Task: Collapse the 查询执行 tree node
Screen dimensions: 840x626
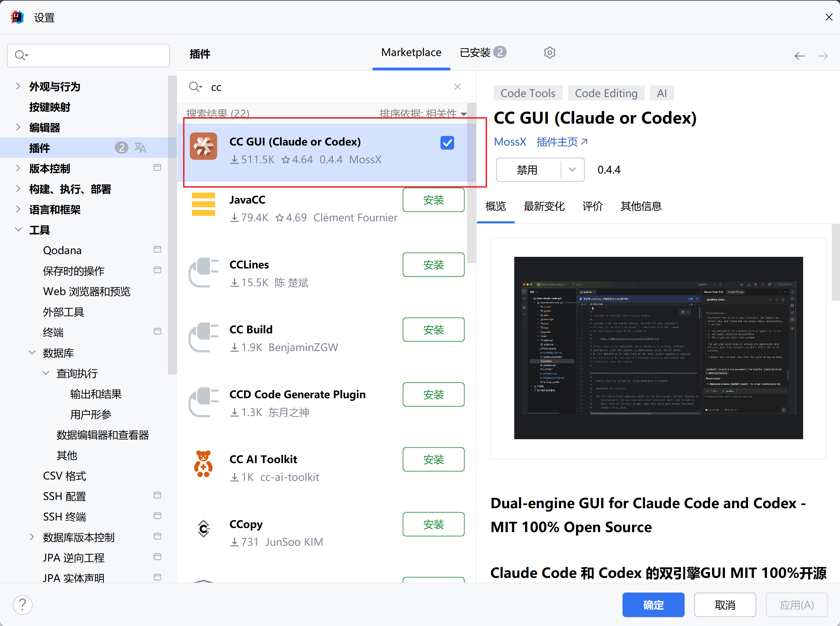Action: tap(46, 373)
